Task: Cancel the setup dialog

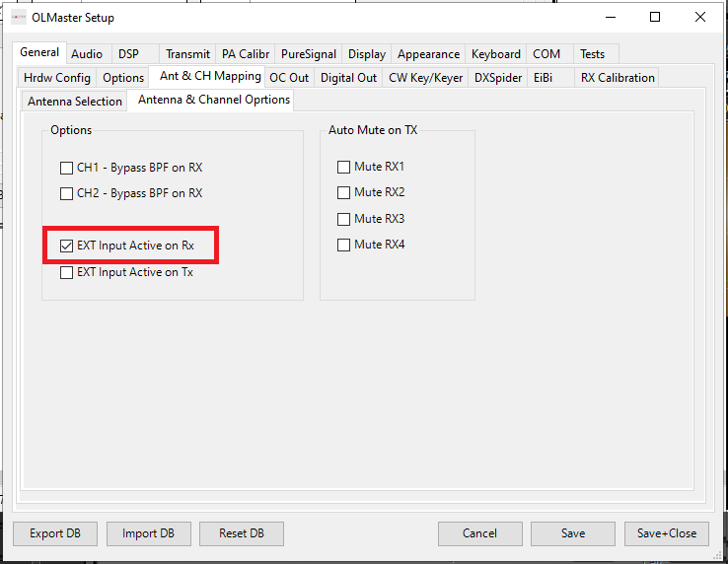Action: [479, 533]
